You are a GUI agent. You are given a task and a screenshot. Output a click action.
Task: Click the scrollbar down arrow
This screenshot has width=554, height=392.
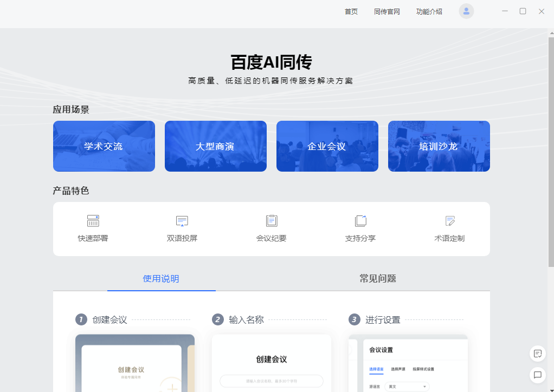(551, 389)
